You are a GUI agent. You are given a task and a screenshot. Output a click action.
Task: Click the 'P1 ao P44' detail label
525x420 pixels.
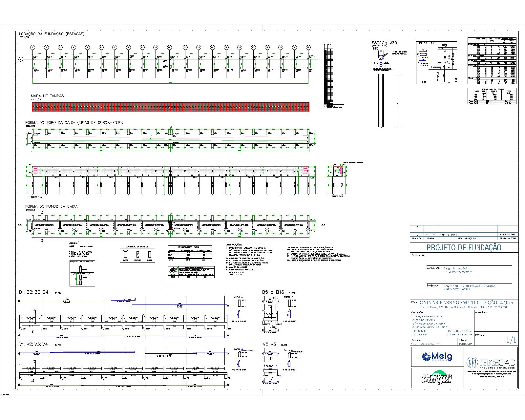(x=426, y=43)
